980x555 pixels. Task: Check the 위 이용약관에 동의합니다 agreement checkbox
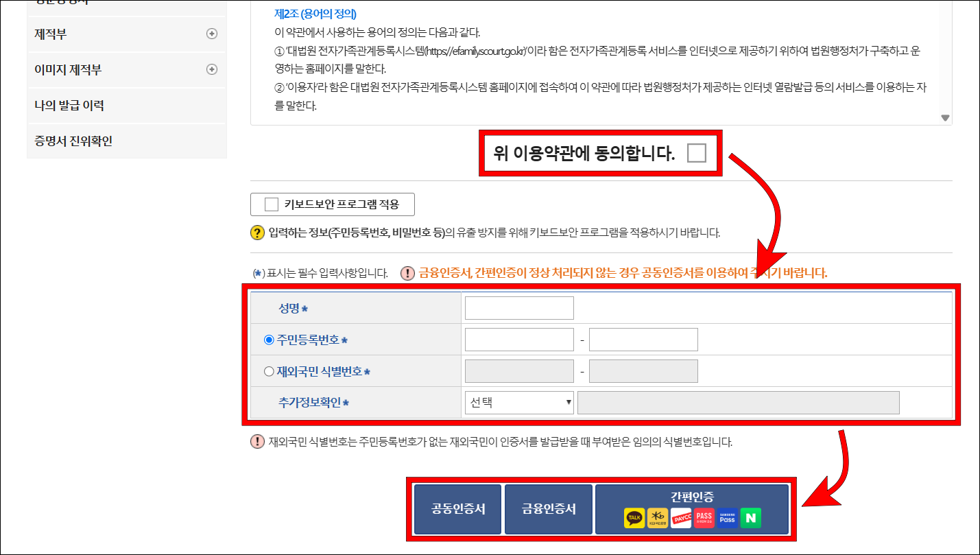click(696, 152)
